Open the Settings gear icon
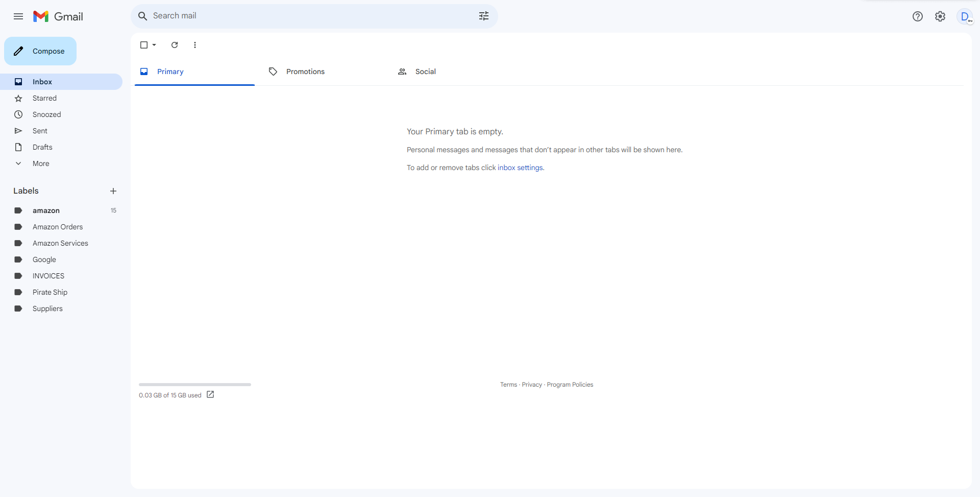 tap(940, 16)
